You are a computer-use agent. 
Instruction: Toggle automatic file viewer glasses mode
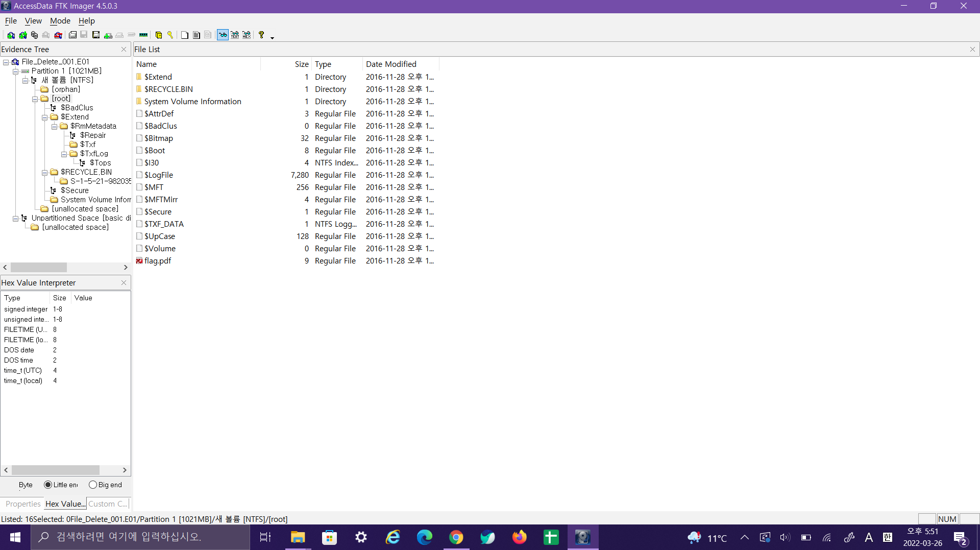223,35
